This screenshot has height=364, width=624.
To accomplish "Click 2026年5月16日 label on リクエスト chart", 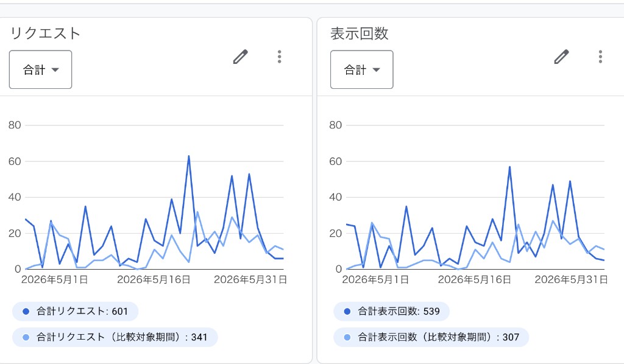I will click(154, 280).
